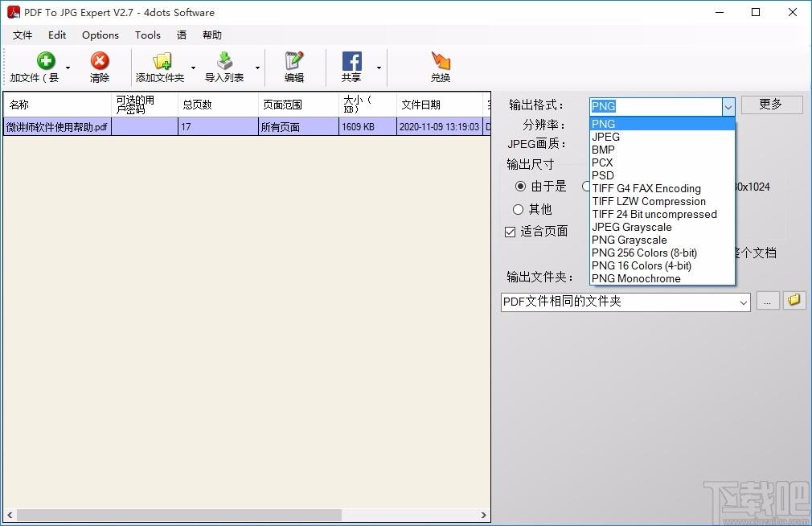Image resolution: width=812 pixels, height=526 pixels.
Task: Open the 文件 menu
Action: pyautogui.click(x=23, y=35)
